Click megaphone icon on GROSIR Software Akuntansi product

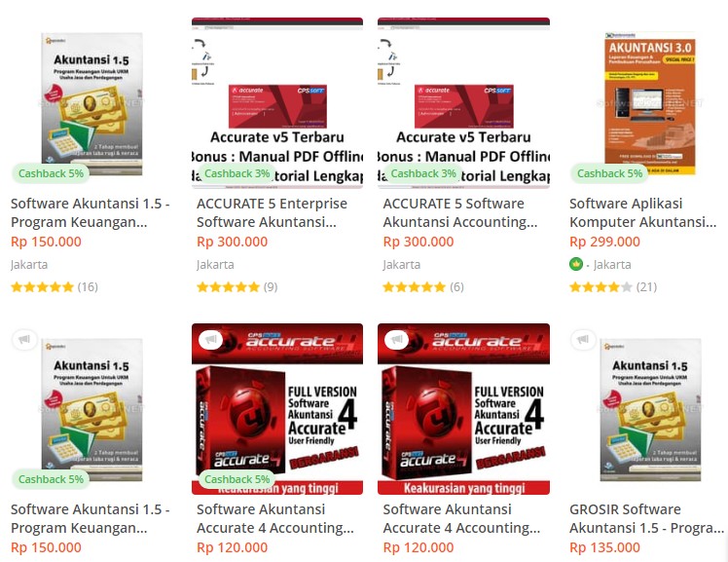583,340
